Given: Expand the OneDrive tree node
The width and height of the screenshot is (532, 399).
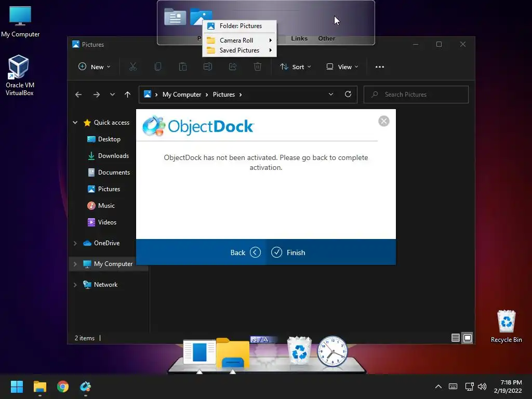Looking at the screenshot, I should pos(75,243).
